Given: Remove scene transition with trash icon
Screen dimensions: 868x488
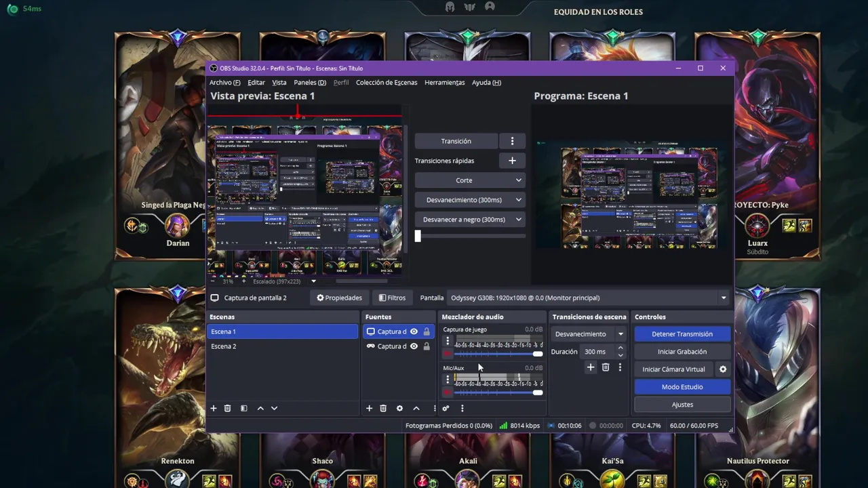Looking at the screenshot, I should [606, 367].
